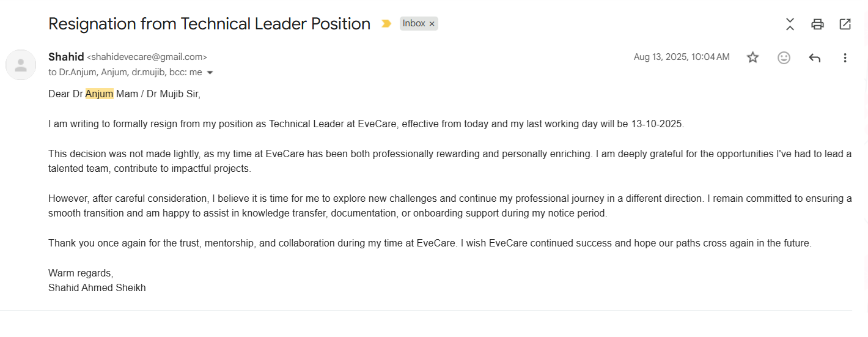Reply to Shahid's email
The width and height of the screenshot is (868, 337).
(814, 57)
